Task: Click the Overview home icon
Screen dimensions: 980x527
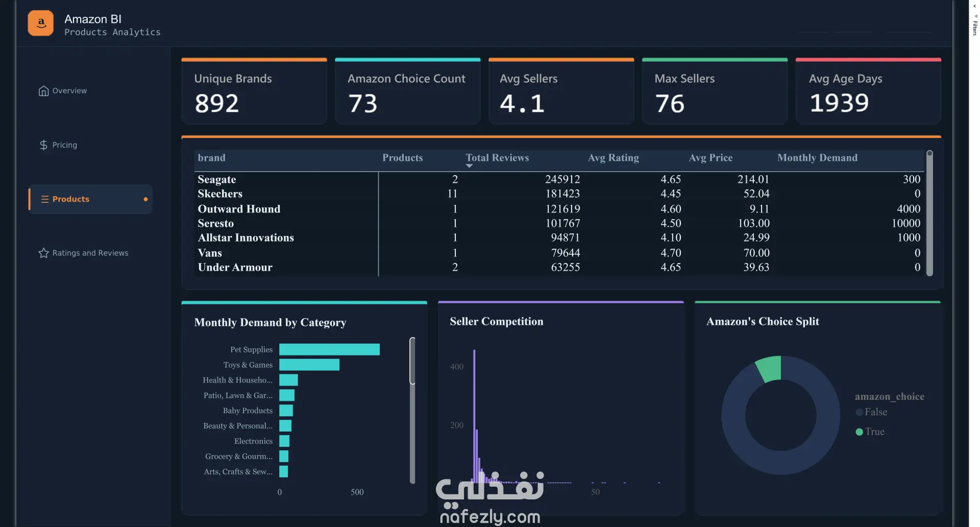Action: click(x=43, y=91)
